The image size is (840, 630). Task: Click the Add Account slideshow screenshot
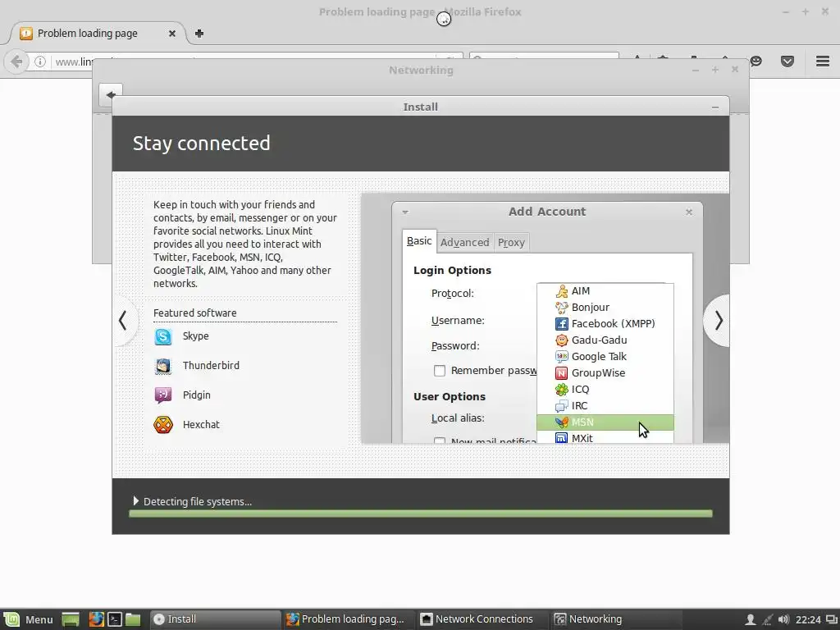[x=545, y=319]
